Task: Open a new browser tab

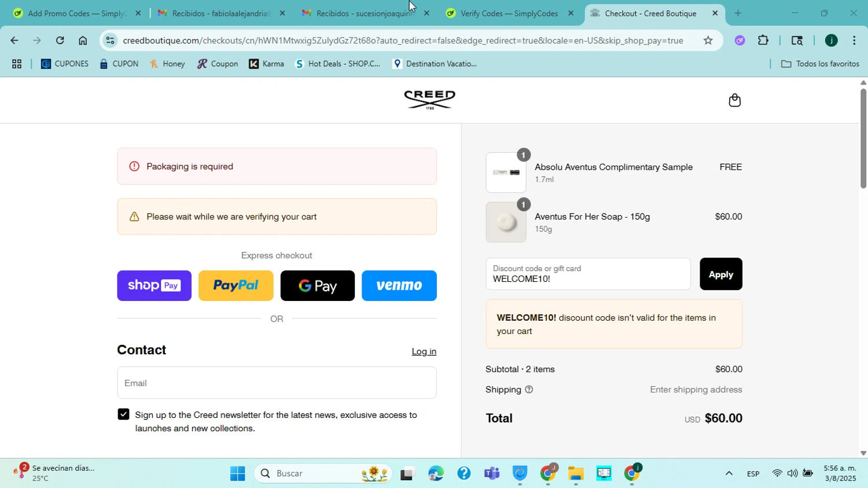Action: coord(738,13)
